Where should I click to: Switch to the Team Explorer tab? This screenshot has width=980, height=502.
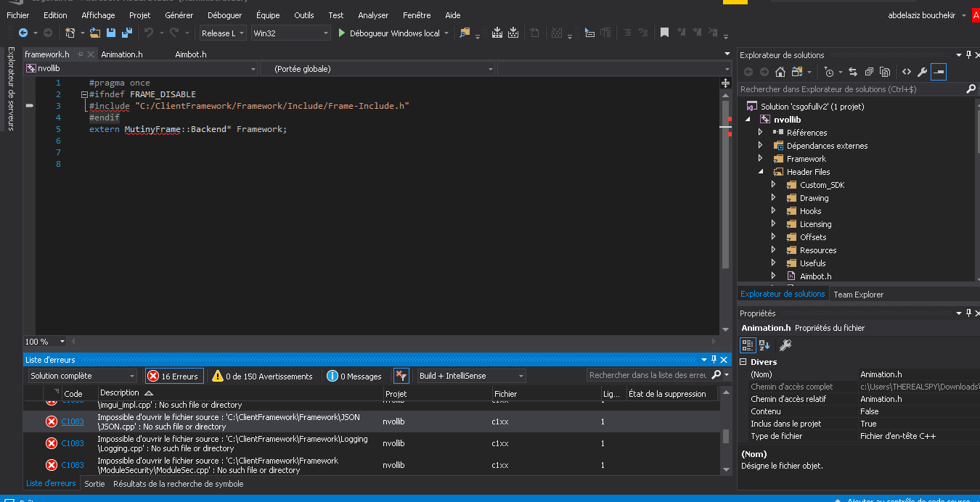pyautogui.click(x=858, y=295)
